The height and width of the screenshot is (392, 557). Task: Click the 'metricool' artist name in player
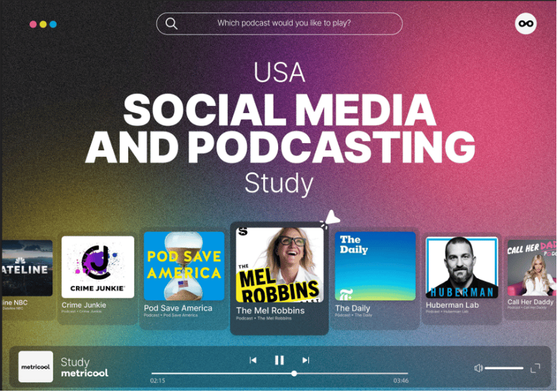85,373
